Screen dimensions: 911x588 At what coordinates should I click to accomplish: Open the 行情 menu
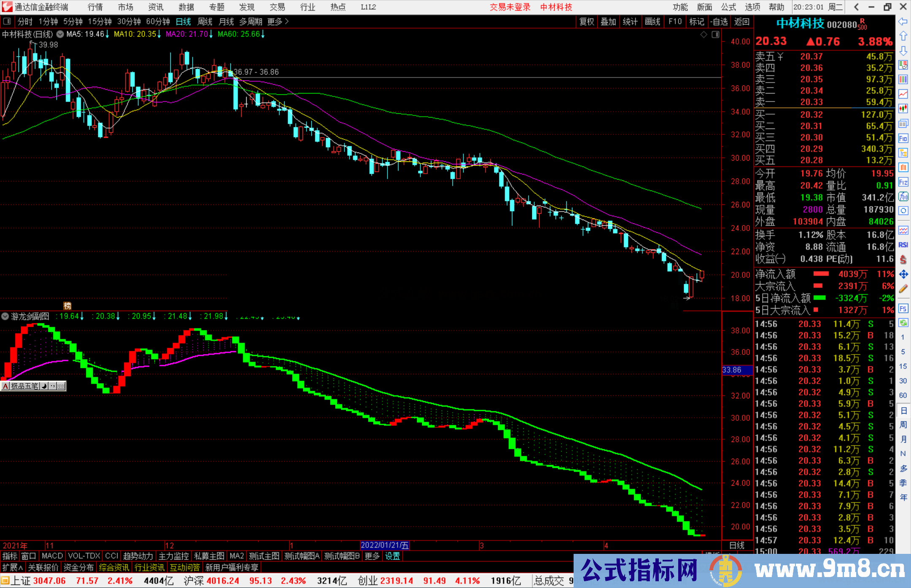point(95,7)
